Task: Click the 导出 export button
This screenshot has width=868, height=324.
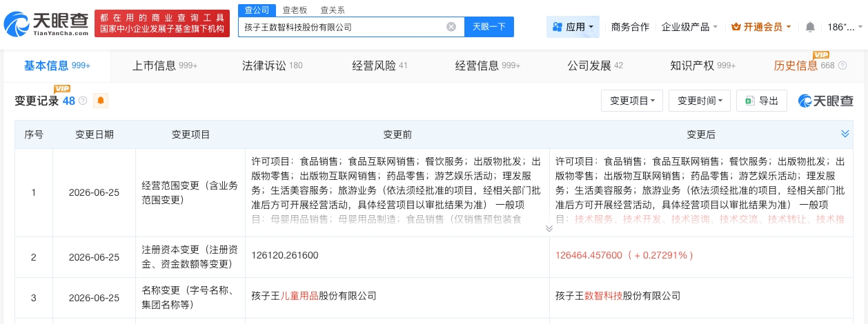Action: coord(762,101)
